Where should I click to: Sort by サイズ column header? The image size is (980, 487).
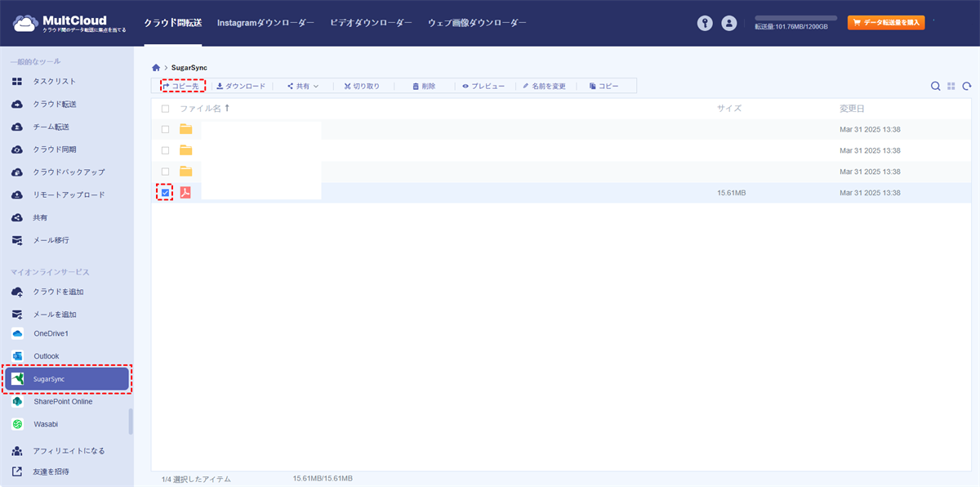[x=729, y=109]
